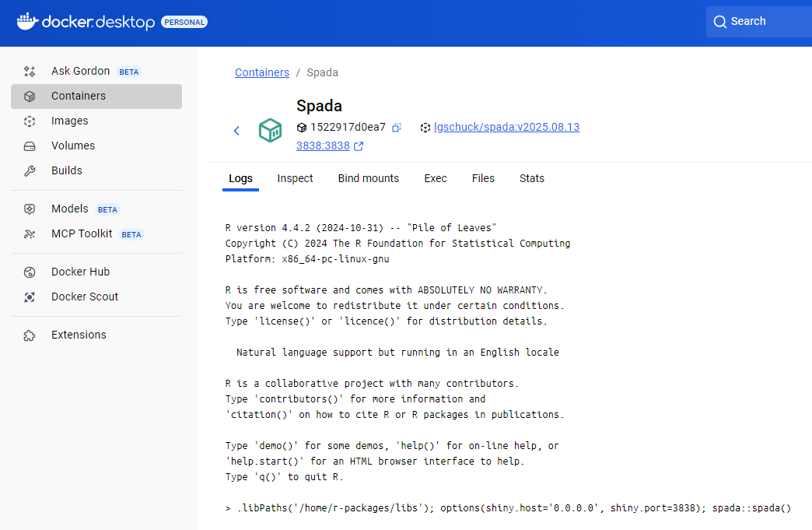Image resolution: width=812 pixels, height=530 pixels.
Task: Open the 3838:3838 port link
Action: point(323,146)
